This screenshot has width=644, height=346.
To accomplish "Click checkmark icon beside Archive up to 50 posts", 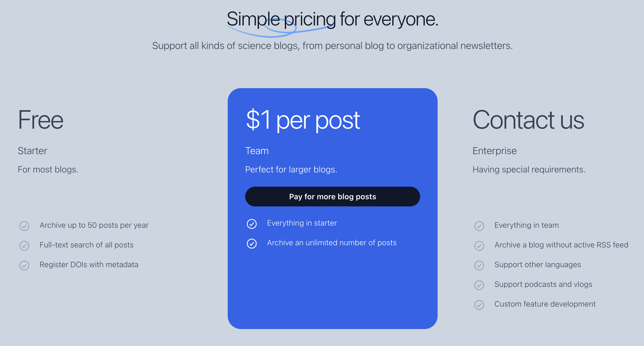I will 24,226.
